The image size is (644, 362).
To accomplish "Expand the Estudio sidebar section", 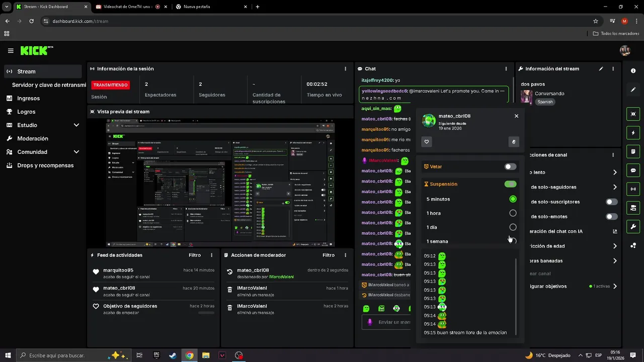I will (x=76, y=125).
